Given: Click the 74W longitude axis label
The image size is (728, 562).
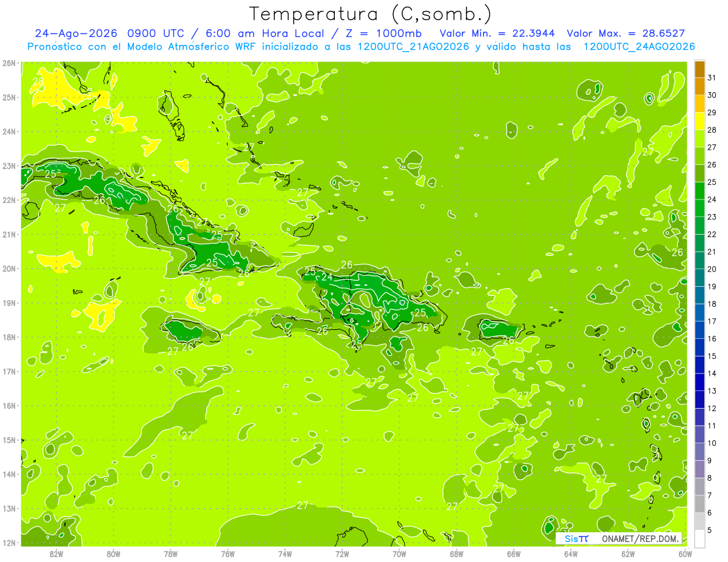Looking at the screenshot, I should pos(285,554).
